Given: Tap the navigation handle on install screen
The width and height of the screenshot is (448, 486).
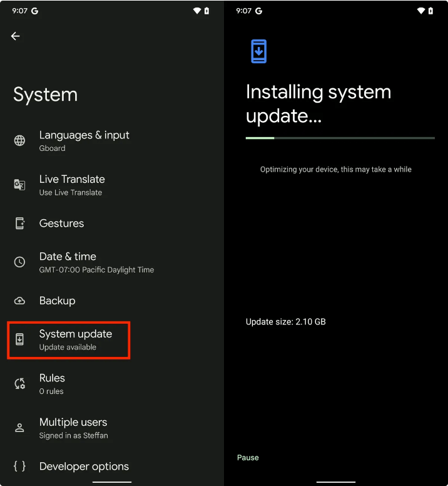Looking at the screenshot, I should [335, 482].
